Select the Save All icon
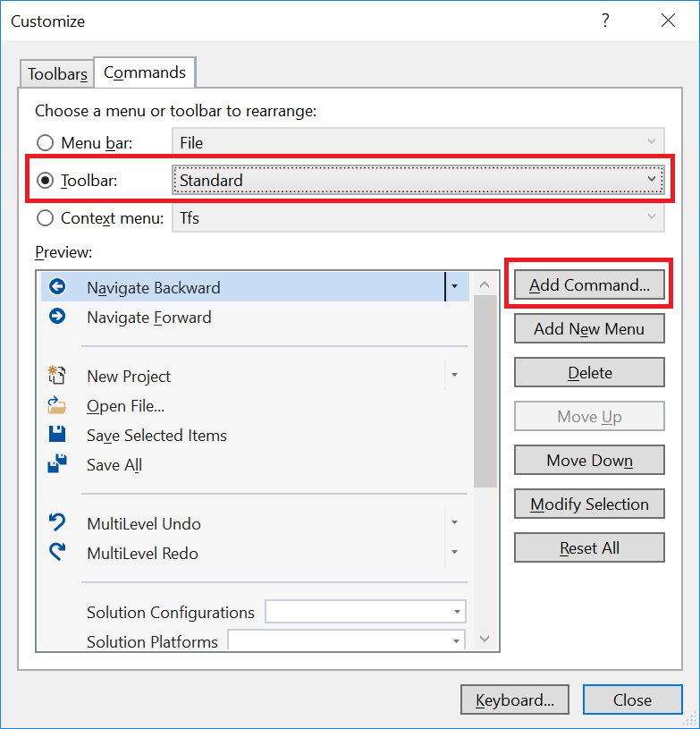The height and width of the screenshot is (729, 700). [57, 464]
